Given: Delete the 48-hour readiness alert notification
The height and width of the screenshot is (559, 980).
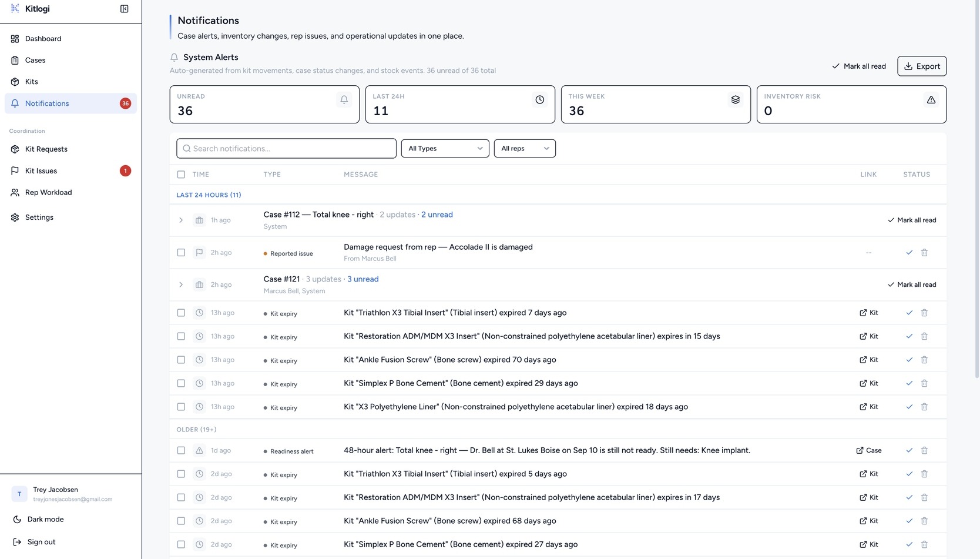Looking at the screenshot, I should (x=924, y=450).
